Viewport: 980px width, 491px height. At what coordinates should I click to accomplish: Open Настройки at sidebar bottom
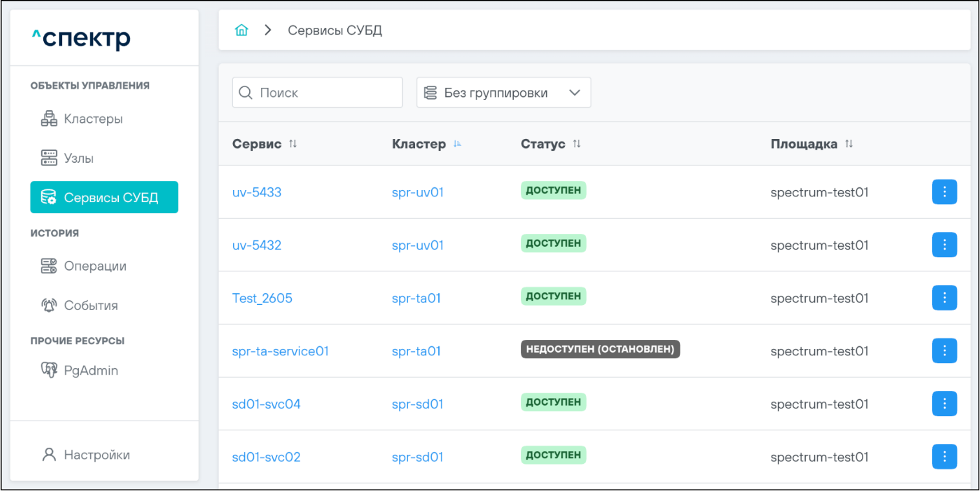click(x=96, y=455)
